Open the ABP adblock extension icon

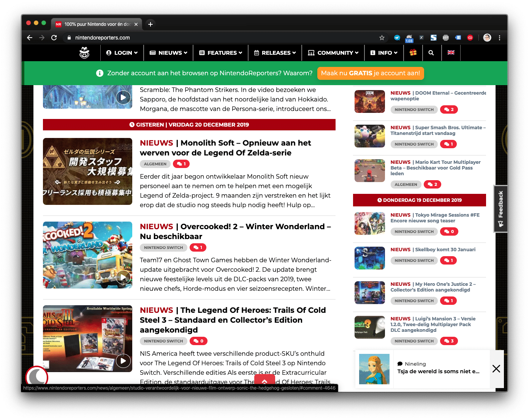(x=446, y=38)
